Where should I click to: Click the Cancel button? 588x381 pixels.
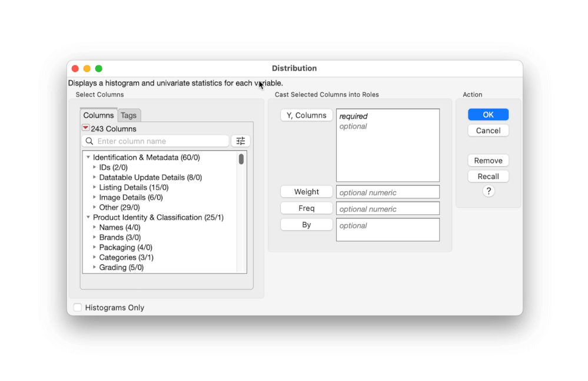(x=488, y=131)
